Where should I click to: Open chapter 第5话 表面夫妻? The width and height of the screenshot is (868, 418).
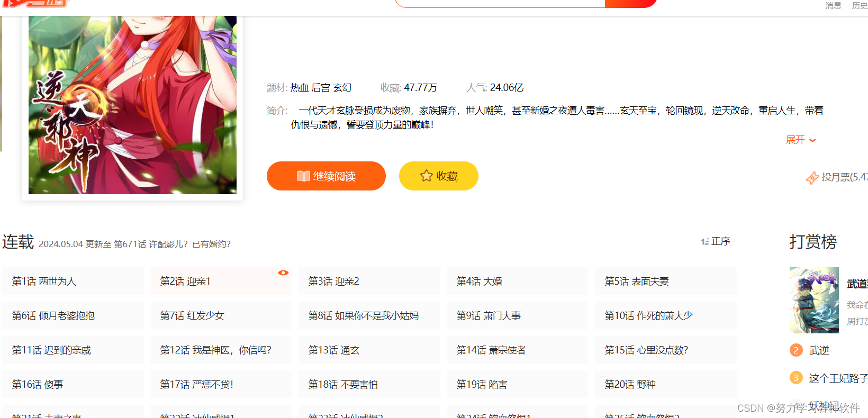tap(666, 281)
